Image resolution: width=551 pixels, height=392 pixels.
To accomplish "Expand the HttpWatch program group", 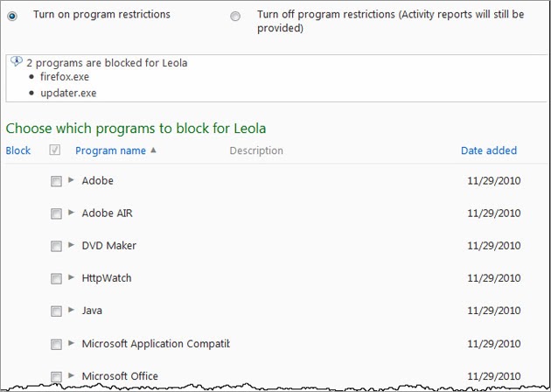I will [71, 277].
